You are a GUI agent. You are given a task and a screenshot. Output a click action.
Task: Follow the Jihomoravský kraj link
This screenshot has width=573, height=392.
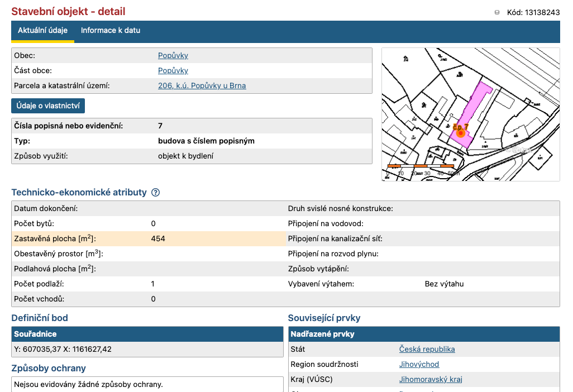point(431,379)
